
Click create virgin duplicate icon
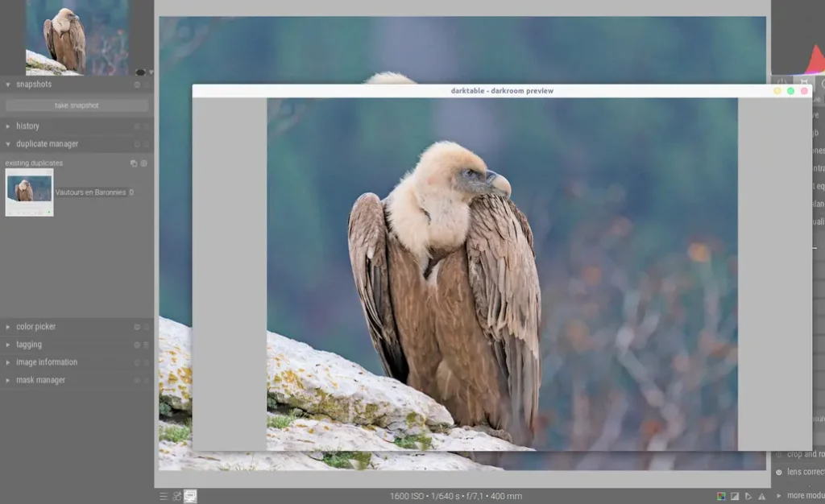(x=144, y=163)
